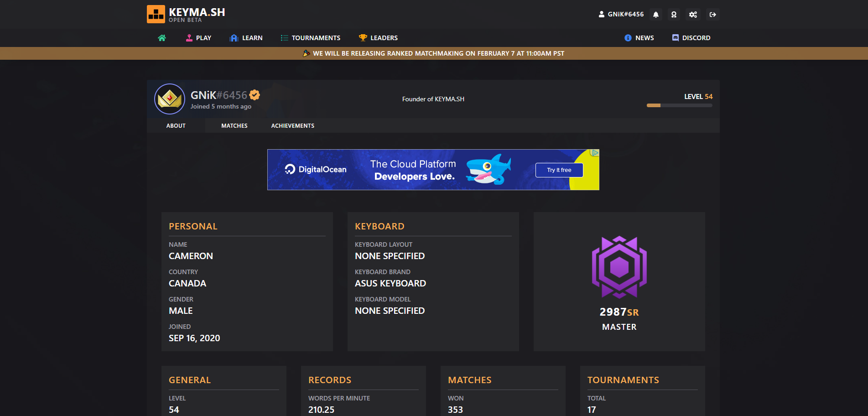Click the party popper announcement icon
The image size is (868, 416).
click(x=307, y=53)
